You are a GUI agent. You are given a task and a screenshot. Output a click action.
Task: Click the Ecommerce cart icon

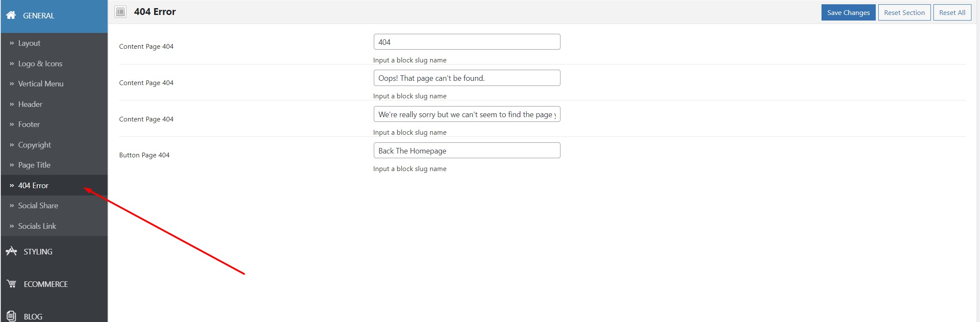pyautogui.click(x=12, y=284)
